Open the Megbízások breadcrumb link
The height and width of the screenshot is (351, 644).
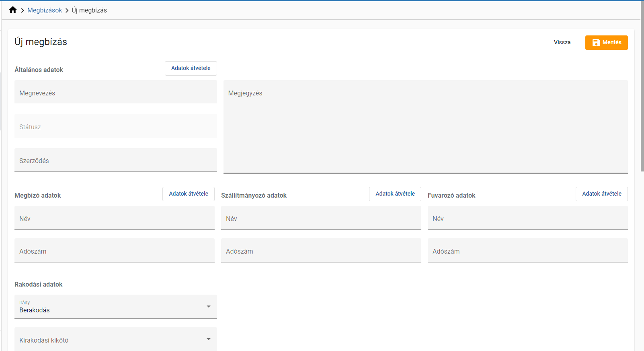tap(45, 10)
